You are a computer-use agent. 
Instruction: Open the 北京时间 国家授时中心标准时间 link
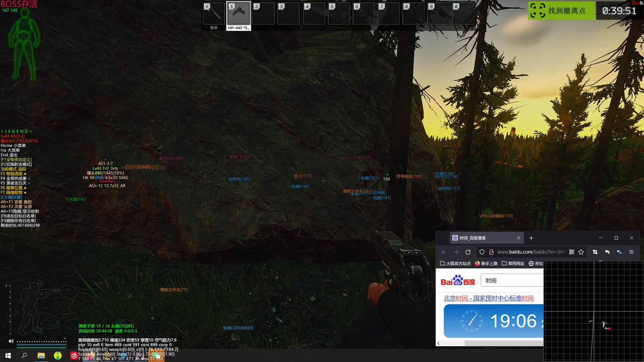pyautogui.click(x=488, y=298)
